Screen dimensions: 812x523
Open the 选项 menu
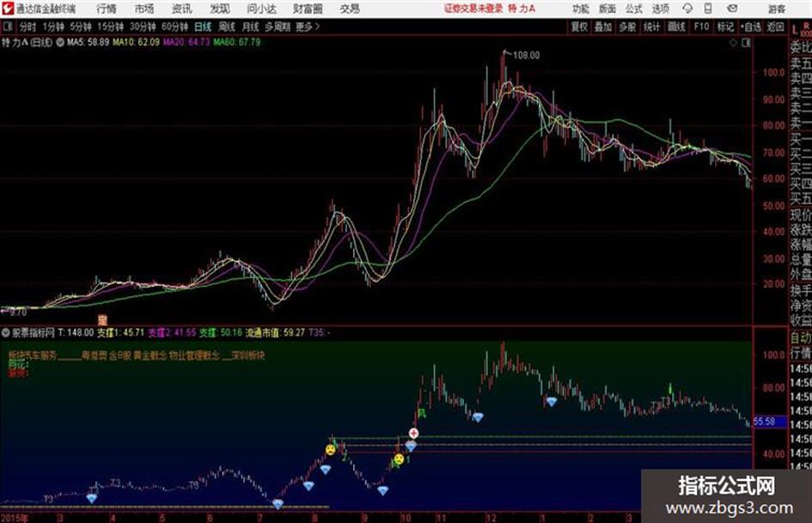pyautogui.click(x=660, y=9)
